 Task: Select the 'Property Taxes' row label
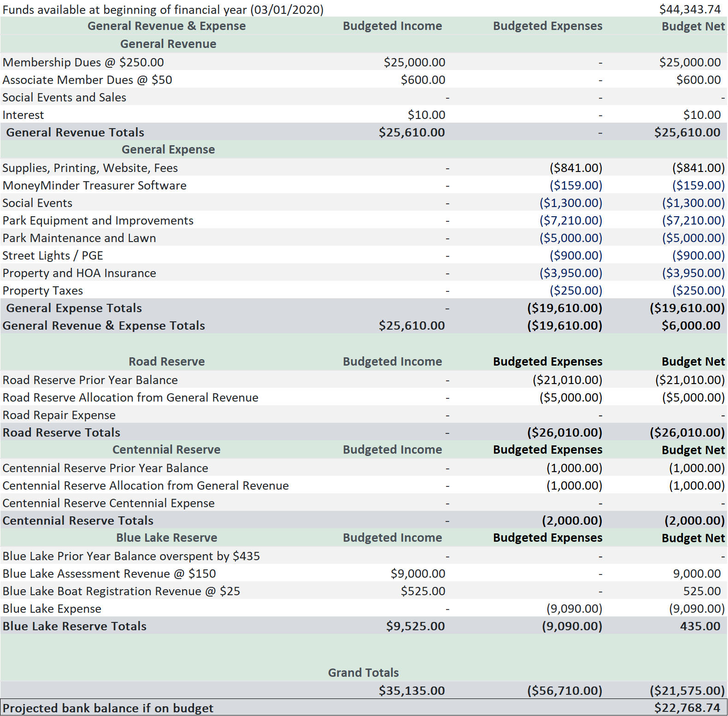43,290
